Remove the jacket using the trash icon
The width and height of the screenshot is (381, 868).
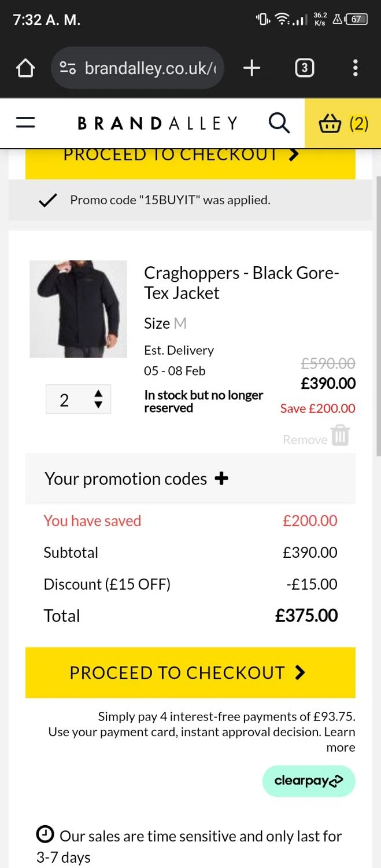click(x=341, y=435)
